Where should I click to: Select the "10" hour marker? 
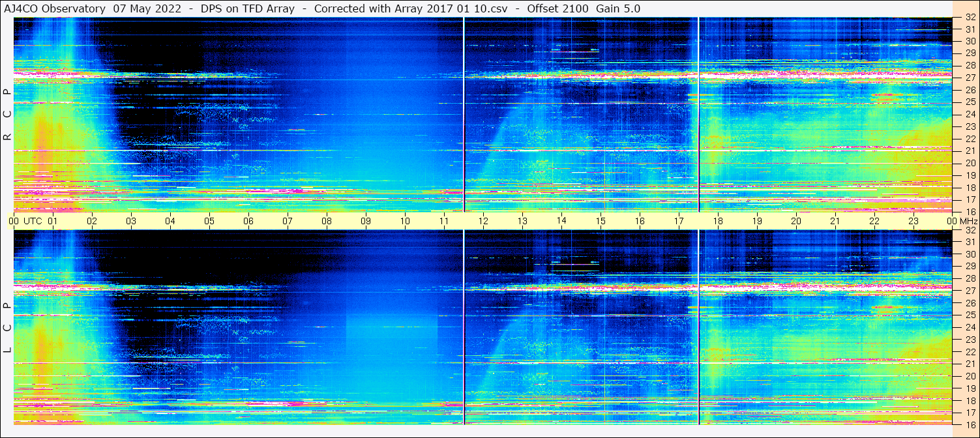(x=405, y=221)
